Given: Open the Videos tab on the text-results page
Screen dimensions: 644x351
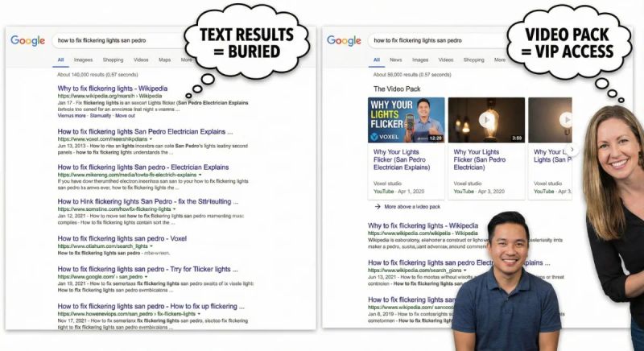Looking at the screenshot, I should coord(141,60).
